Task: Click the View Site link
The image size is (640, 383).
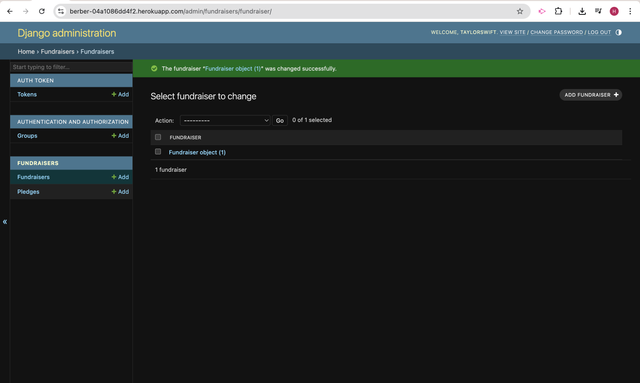Action: point(513,32)
